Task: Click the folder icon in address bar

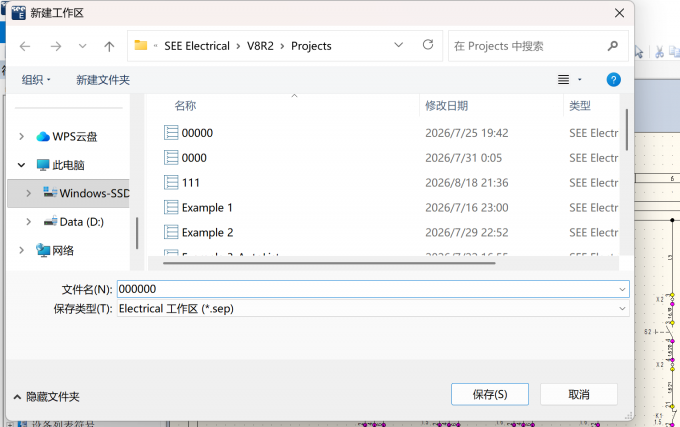Action: [141, 45]
